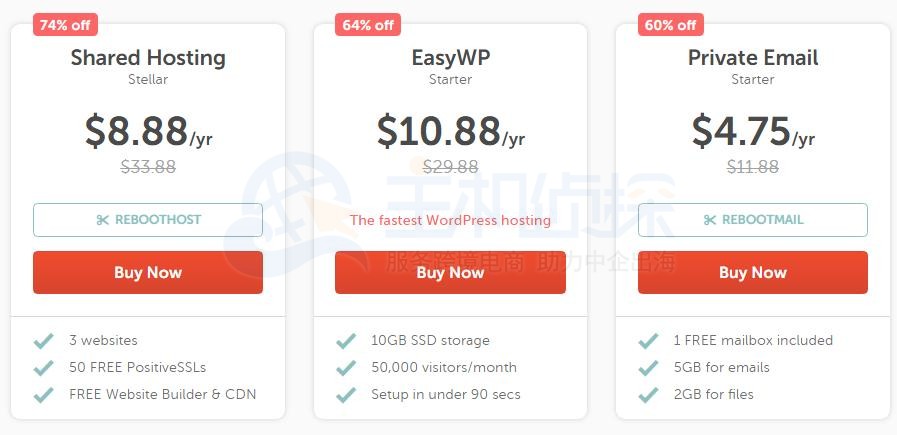
Task: Click the scissors icon beside REBOOTHOST
Action: click(102, 220)
